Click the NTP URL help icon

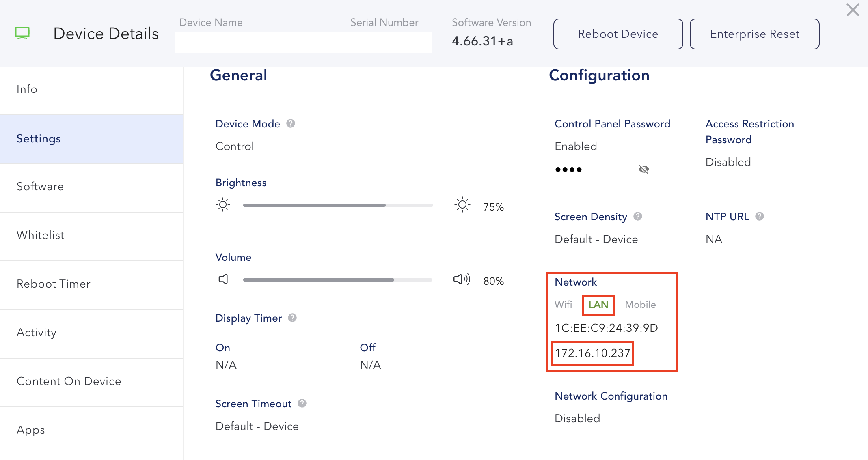pos(760,216)
